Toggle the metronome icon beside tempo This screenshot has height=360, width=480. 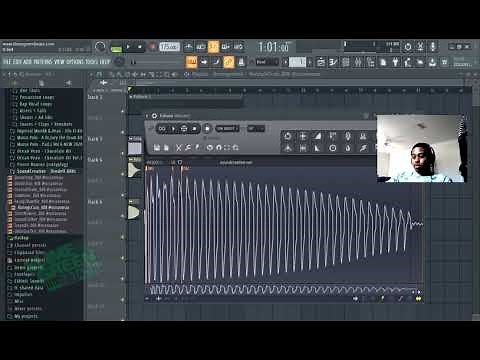click(x=188, y=47)
